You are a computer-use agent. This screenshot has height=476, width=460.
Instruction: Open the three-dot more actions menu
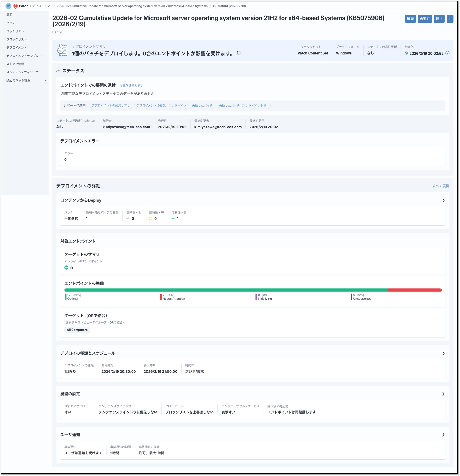point(450,18)
